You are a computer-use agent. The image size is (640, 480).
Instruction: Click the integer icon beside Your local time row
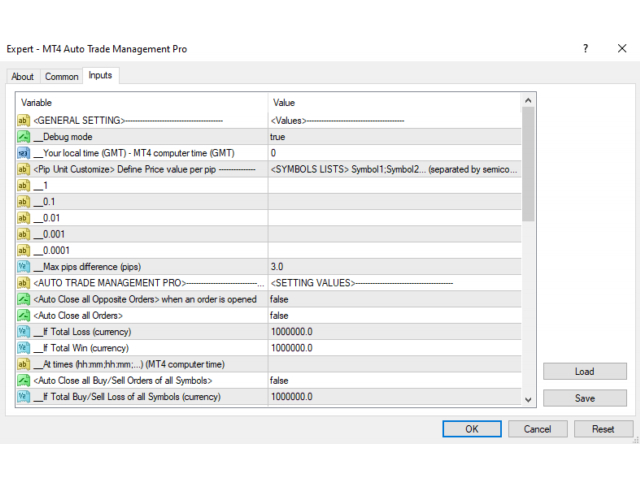[x=23, y=153]
